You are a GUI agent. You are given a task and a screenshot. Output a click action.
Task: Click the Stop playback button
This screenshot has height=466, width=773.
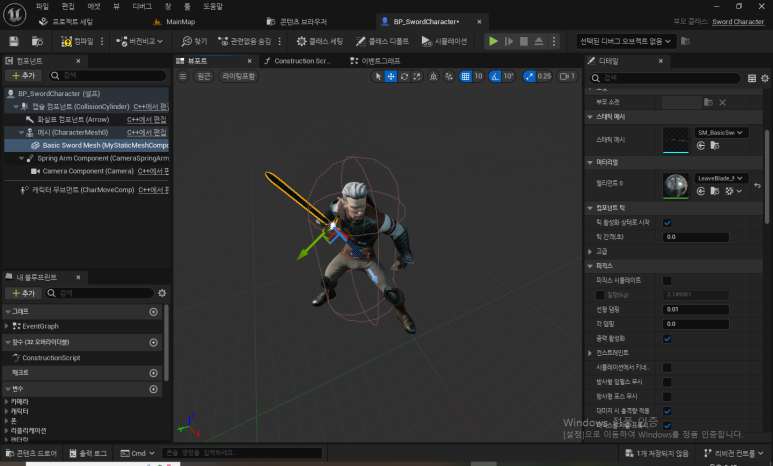coord(524,41)
